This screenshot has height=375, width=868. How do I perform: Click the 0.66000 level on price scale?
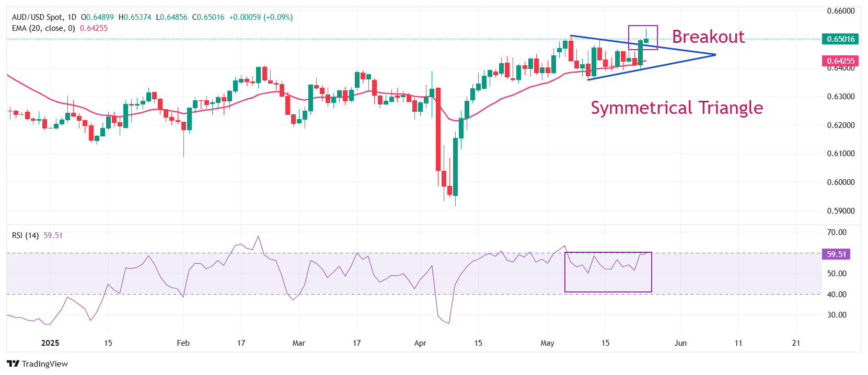(841, 11)
